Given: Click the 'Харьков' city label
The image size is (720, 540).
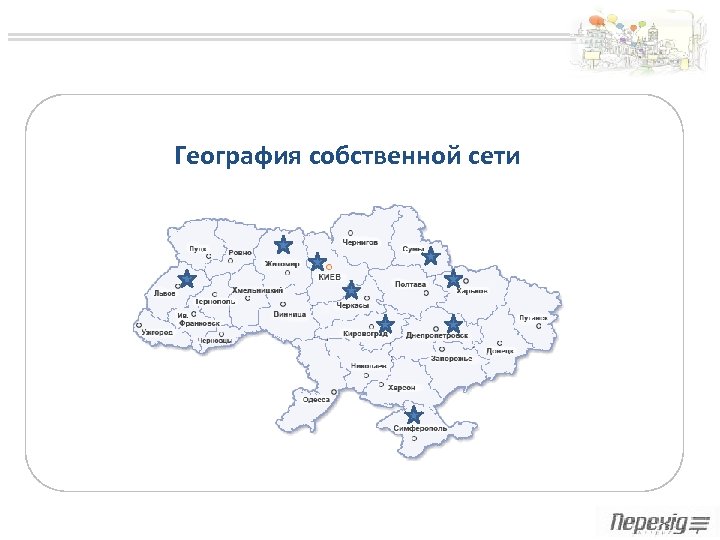Looking at the screenshot, I should click(x=472, y=291).
